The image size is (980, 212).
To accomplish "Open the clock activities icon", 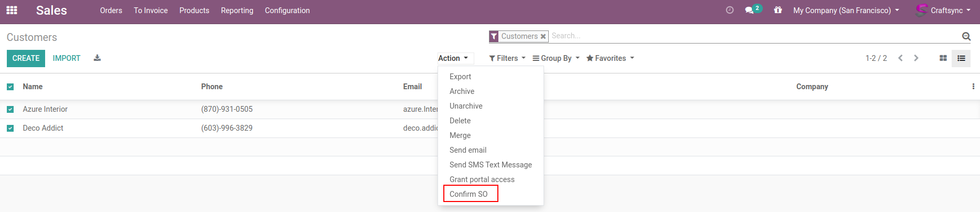I will coord(729,10).
